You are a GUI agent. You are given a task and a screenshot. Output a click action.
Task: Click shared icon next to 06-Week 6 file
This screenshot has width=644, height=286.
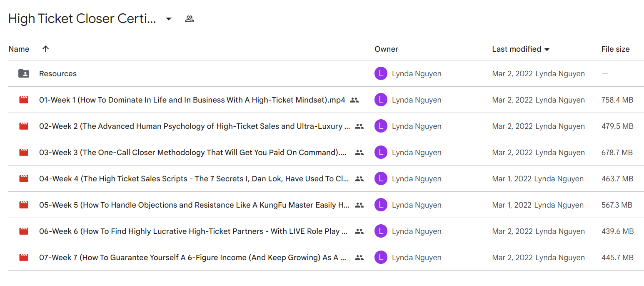[359, 231]
